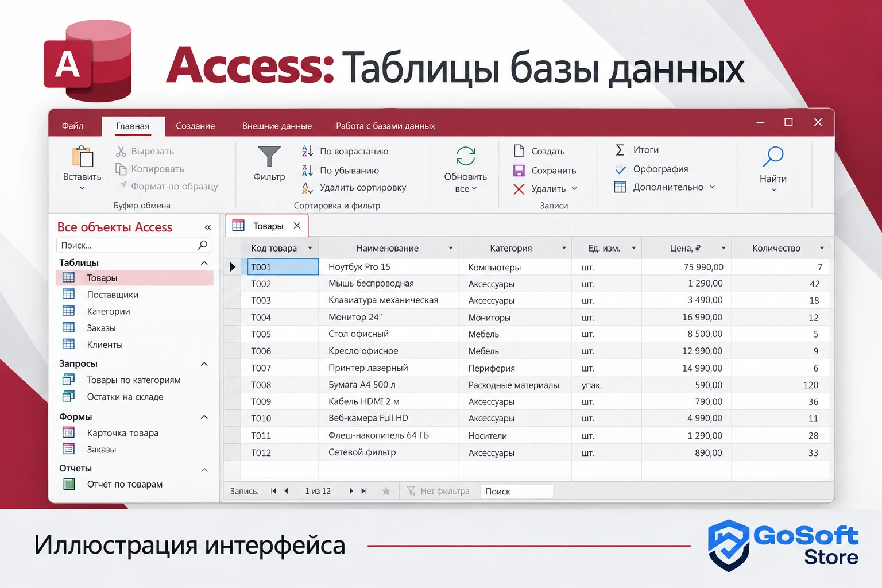Go to previous record arrow
Viewport: 882px width, 588px height.
tap(286, 491)
